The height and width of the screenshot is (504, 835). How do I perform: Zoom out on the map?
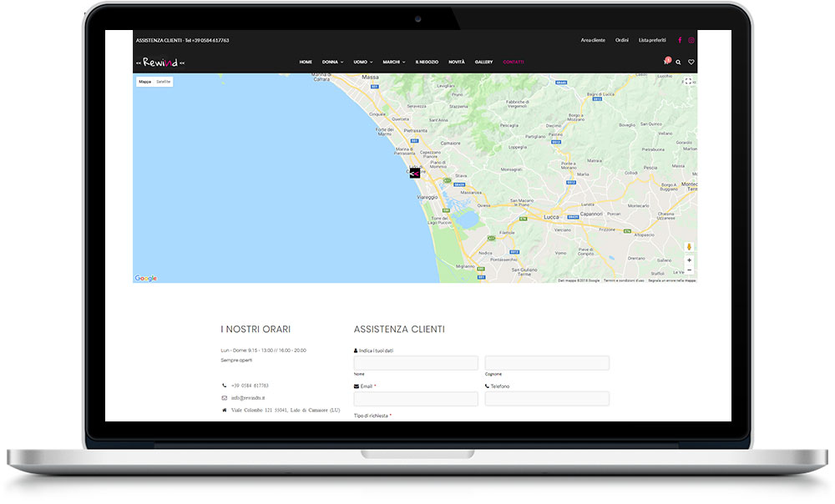(689, 270)
